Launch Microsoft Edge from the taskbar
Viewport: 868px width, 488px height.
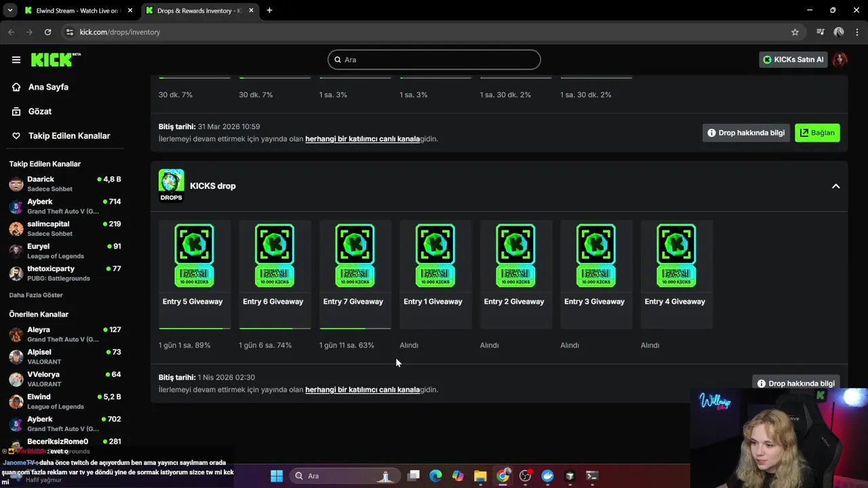click(436, 476)
